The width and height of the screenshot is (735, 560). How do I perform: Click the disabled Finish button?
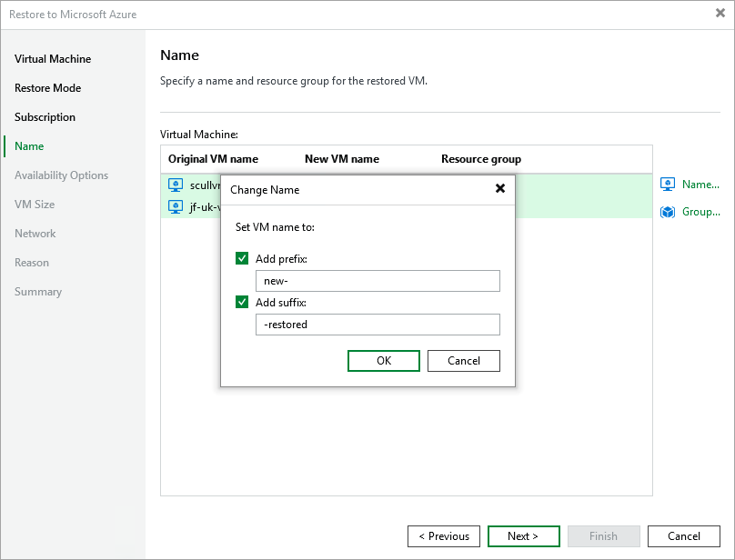[604, 536]
